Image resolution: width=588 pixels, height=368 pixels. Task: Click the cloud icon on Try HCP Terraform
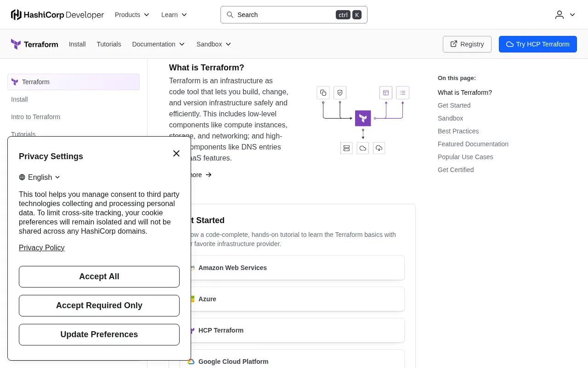(x=510, y=44)
